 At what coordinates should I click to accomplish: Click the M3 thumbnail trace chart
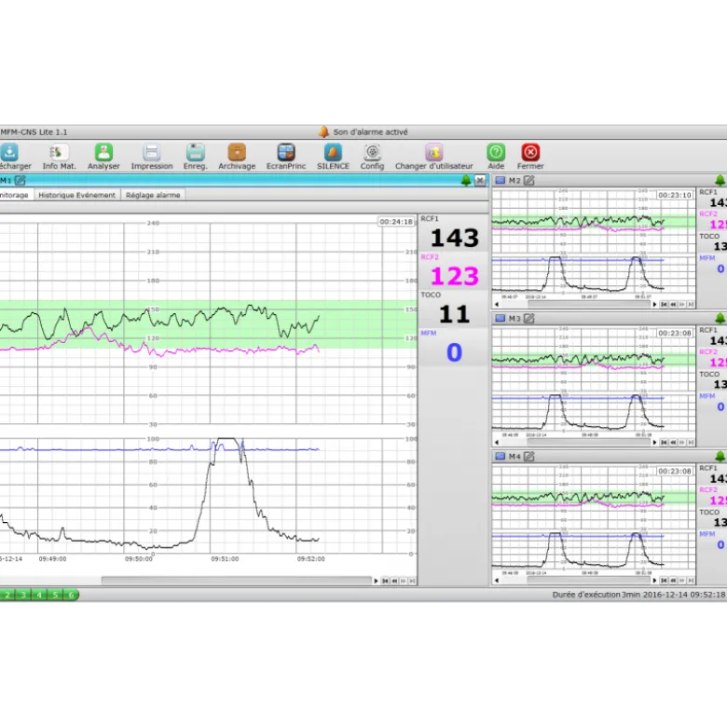pos(594,381)
